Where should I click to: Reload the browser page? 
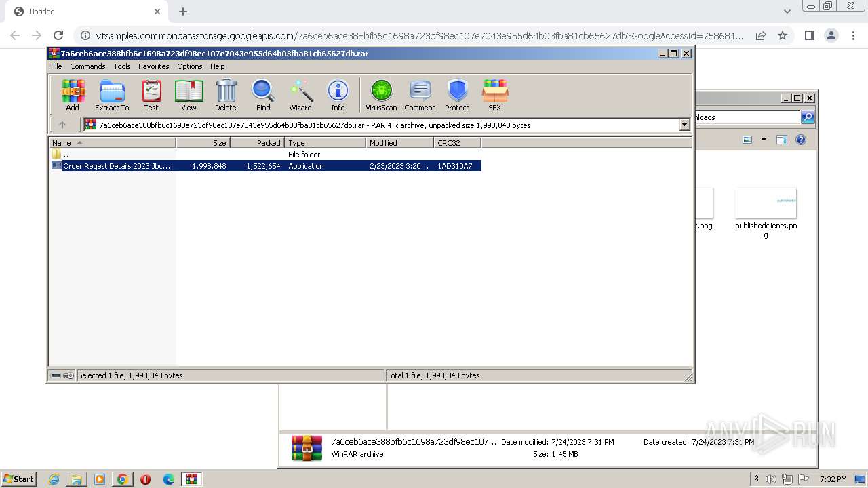58,35
